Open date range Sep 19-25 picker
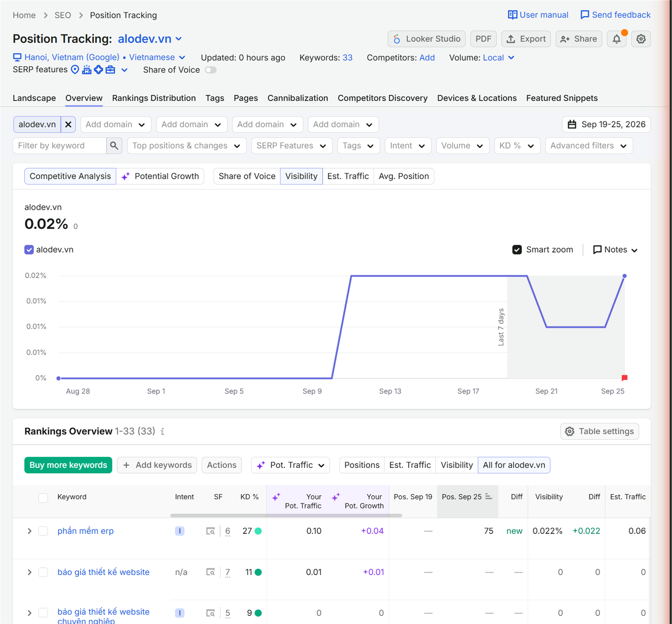The image size is (672, 624). point(606,124)
